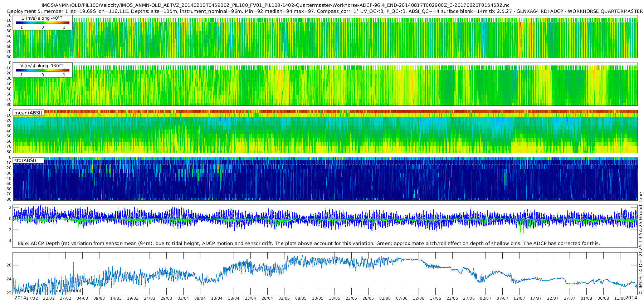This screenshot has width=644, height=304.
Task: Select the 07/06 date tick
Action: 402,298
